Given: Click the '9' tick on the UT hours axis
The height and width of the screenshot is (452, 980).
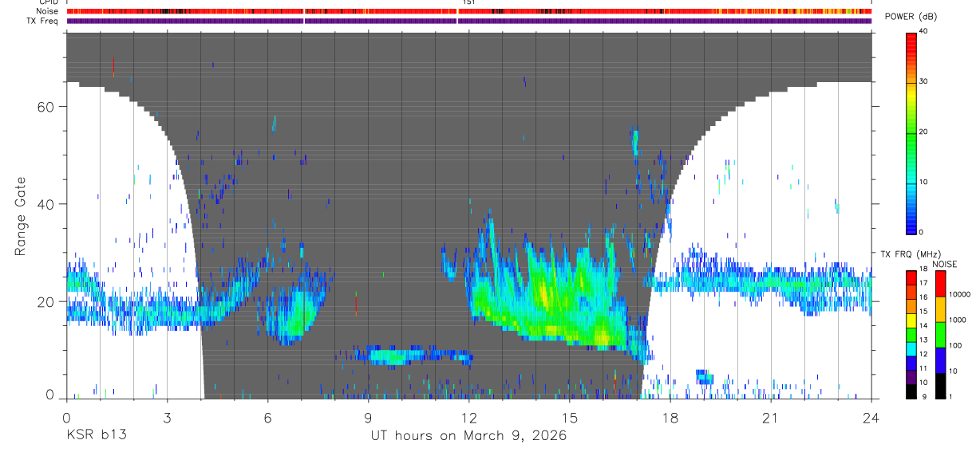Looking at the screenshot, I should [x=368, y=417].
